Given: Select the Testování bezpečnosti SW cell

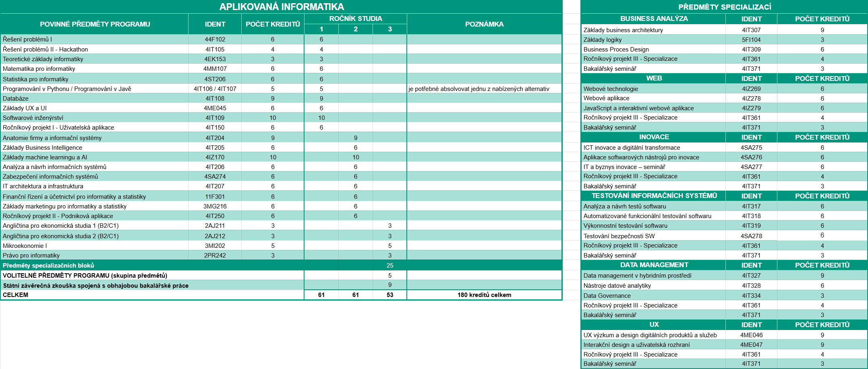Looking at the screenshot, I should click(x=619, y=236).
